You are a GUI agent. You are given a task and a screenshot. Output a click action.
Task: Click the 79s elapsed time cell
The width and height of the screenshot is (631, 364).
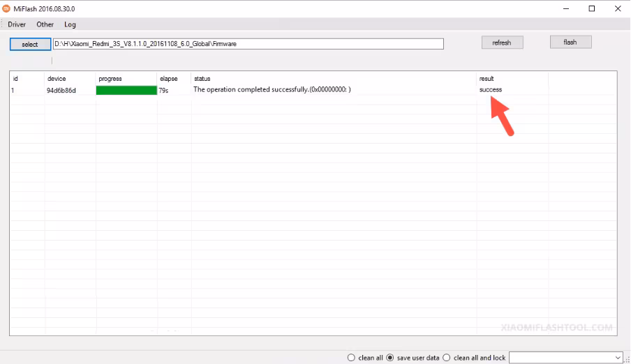click(x=163, y=91)
